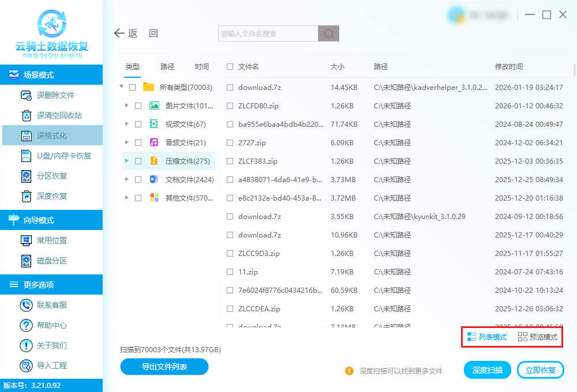Viewport: 577px width, 392px height.
Task: Select the ZLCF383.zip file name
Action: (x=257, y=161)
